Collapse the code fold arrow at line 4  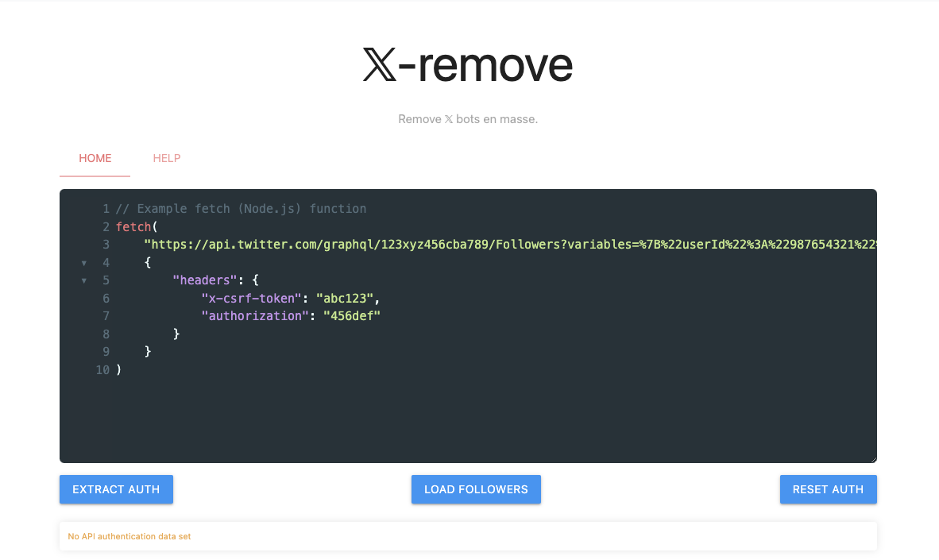[x=84, y=263]
